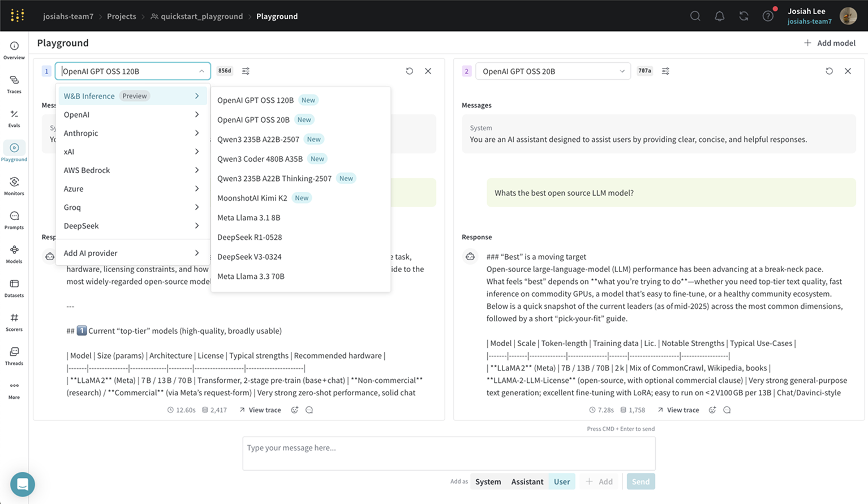Select OpenAI GPT OSS 120B from model list

tap(300, 100)
